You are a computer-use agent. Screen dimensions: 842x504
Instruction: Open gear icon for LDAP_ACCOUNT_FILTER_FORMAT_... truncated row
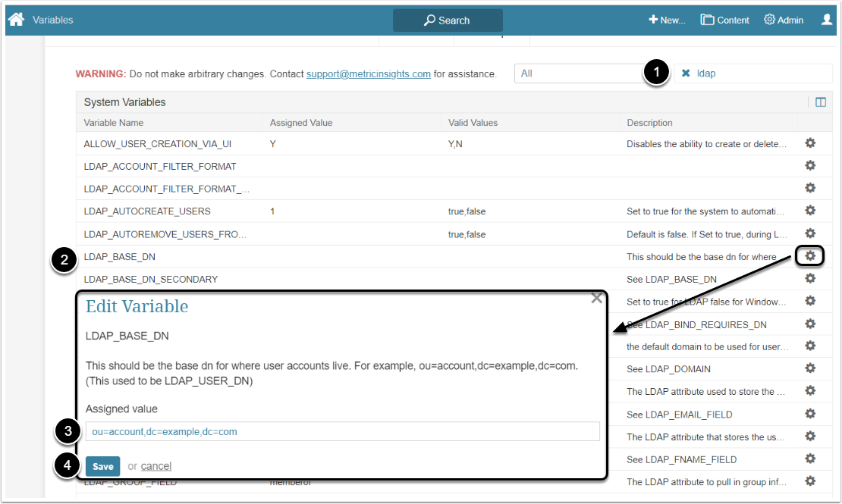(810, 188)
